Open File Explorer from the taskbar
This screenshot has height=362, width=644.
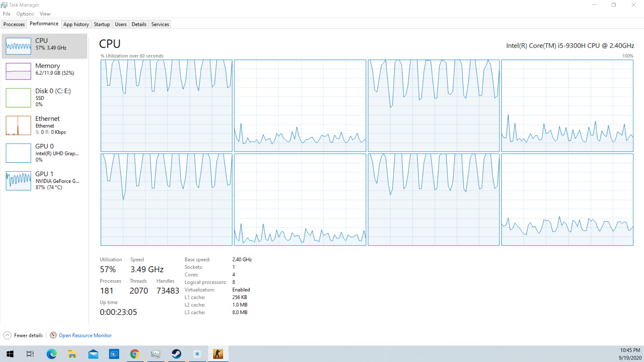72,354
